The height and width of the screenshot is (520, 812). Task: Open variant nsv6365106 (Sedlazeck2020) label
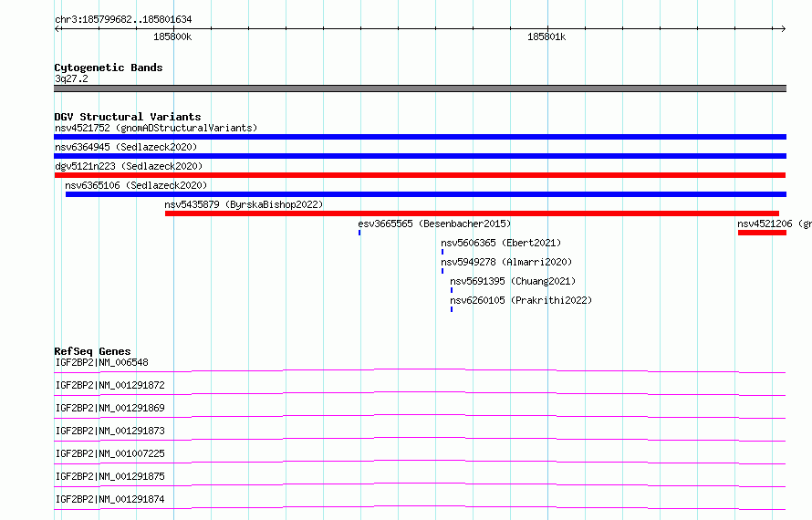tap(136, 185)
